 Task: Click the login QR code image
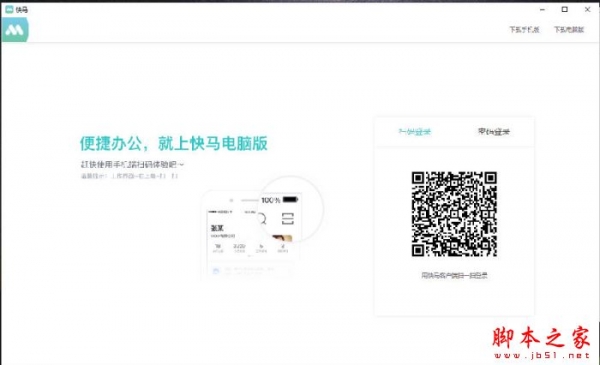tap(454, 214)
